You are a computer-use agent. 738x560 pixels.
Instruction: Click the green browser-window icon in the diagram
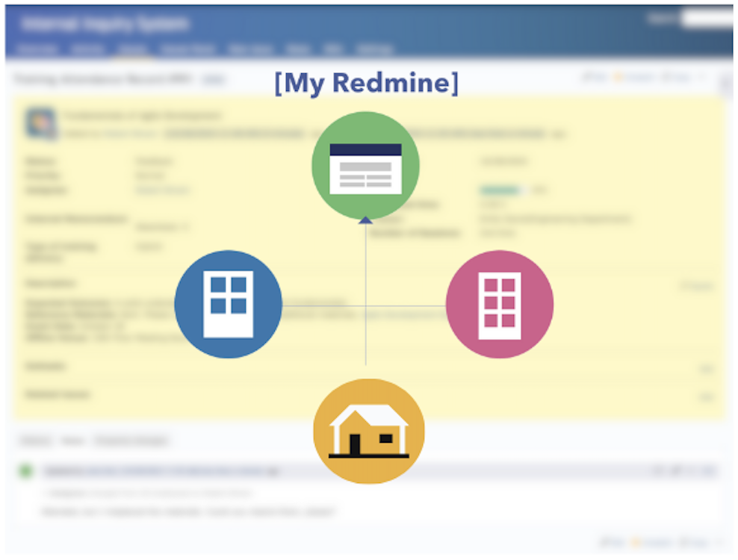(x=365, y=164)
